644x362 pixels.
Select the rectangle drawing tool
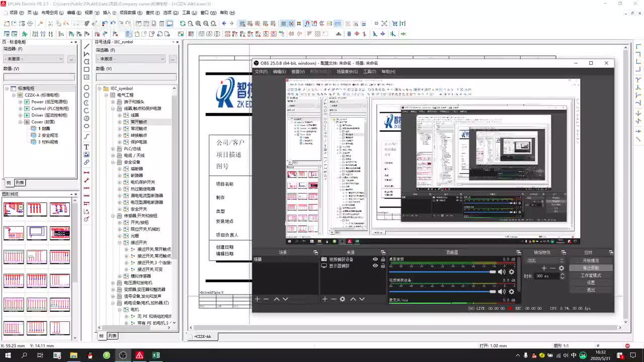87,69
